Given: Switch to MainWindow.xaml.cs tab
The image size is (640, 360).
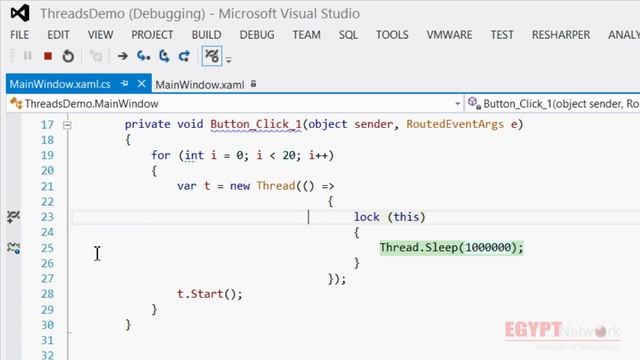Looking at the screenshot, I should click(60, 84).
